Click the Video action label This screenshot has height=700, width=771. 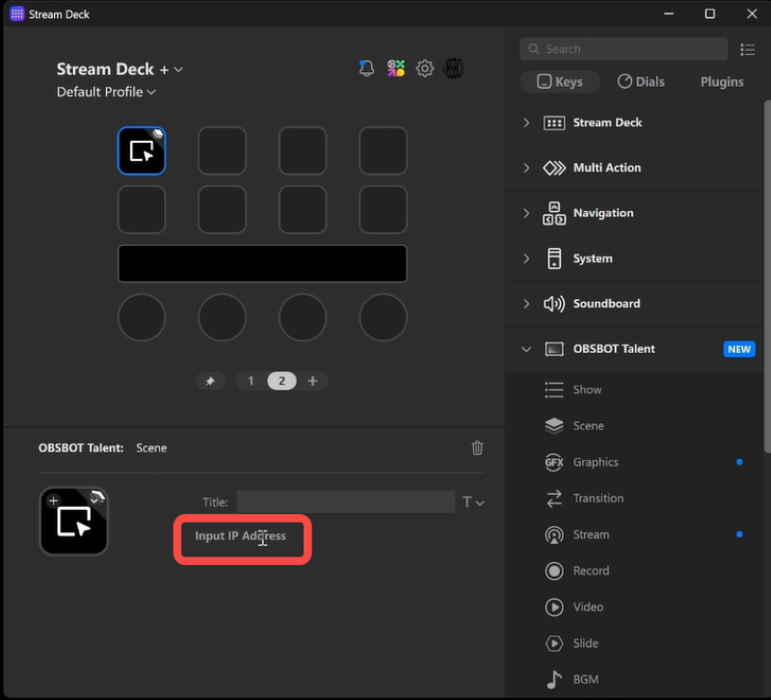click(588, 607)
